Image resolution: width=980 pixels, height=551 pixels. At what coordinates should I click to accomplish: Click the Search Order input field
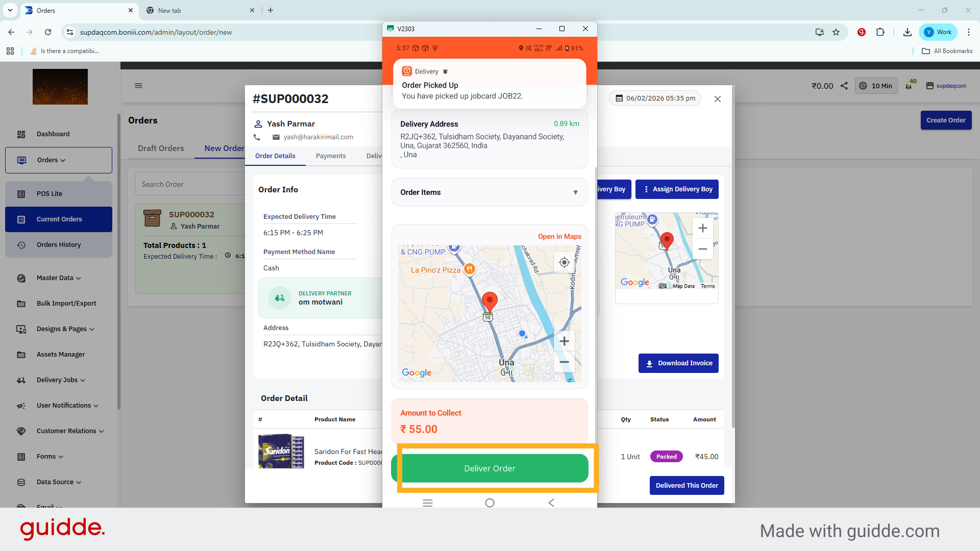190,184
